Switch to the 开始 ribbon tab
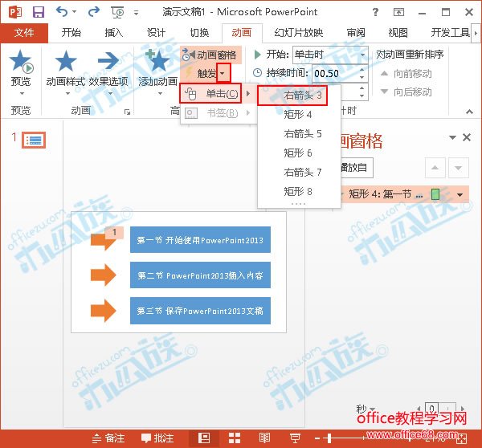The image size is (482, 448). pyautogui.click(x=71, y=33)
